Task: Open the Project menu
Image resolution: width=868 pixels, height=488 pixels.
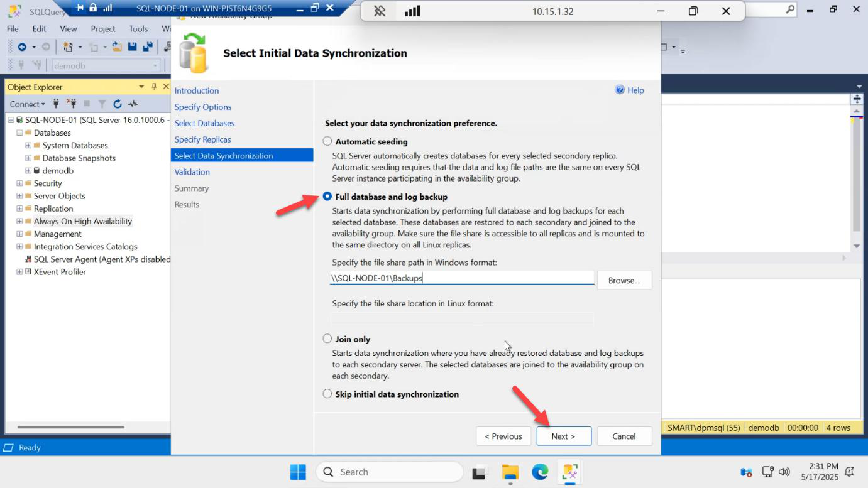Action: (103, 28)
